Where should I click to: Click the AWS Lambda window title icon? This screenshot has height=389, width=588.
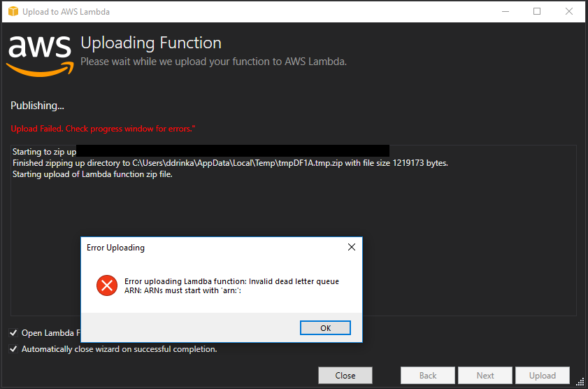click(x=13, y=12)
